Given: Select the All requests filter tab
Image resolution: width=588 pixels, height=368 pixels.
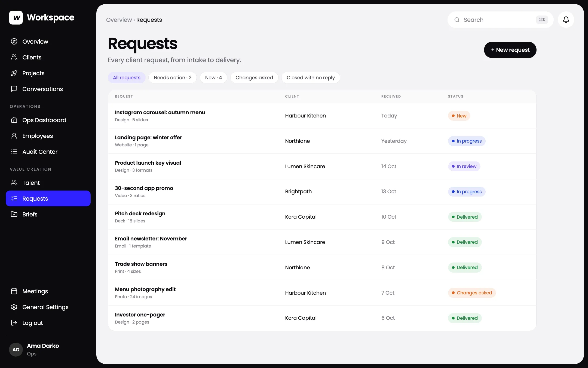Looking at the screenshot, I should click(x=127, y=78).
